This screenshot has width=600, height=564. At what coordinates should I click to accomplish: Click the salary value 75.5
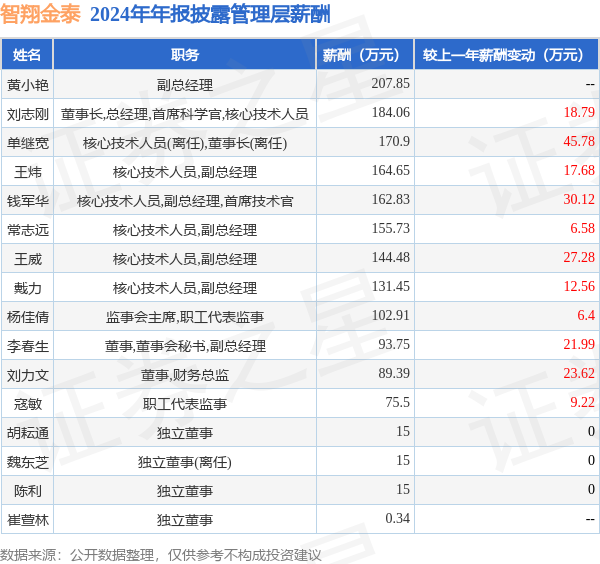[x=397, y=403]
